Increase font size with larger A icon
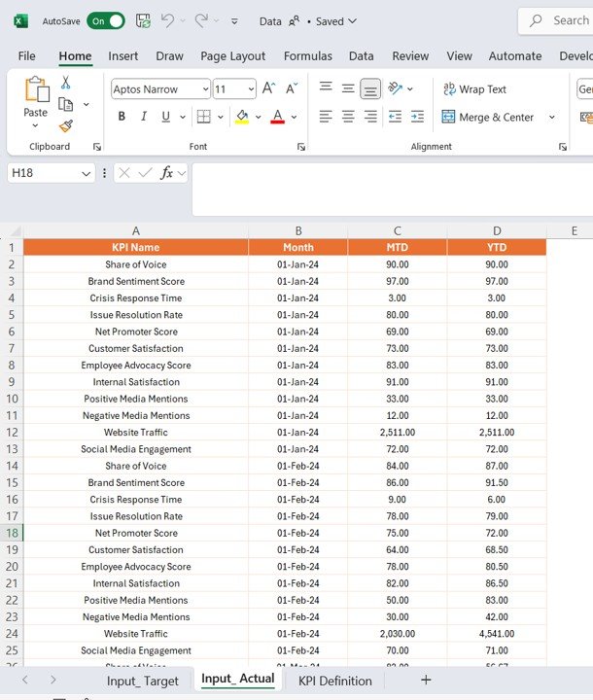 tap(269, 88)
